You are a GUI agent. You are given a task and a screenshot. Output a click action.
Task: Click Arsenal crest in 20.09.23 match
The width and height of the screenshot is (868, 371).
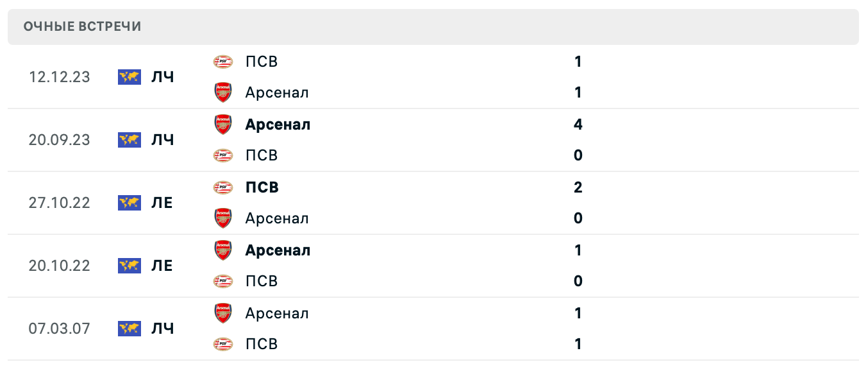pos(222,125)
